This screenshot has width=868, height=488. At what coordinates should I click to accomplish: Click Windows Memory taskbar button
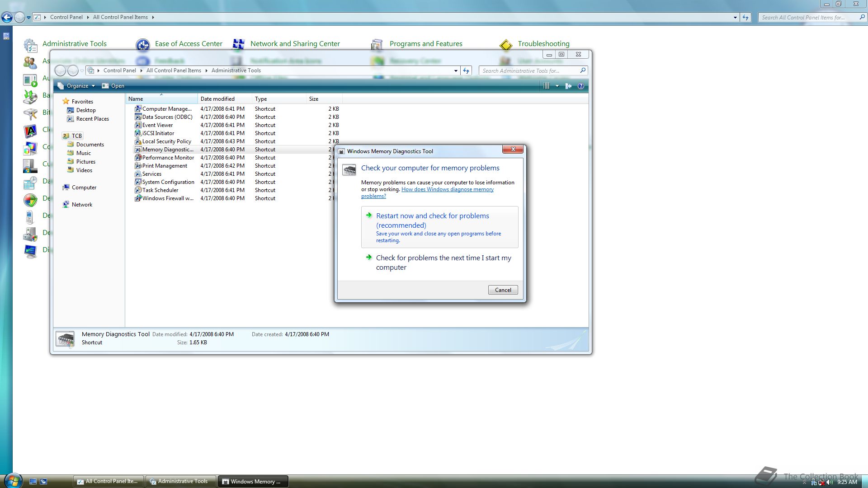tap(253, 482)
